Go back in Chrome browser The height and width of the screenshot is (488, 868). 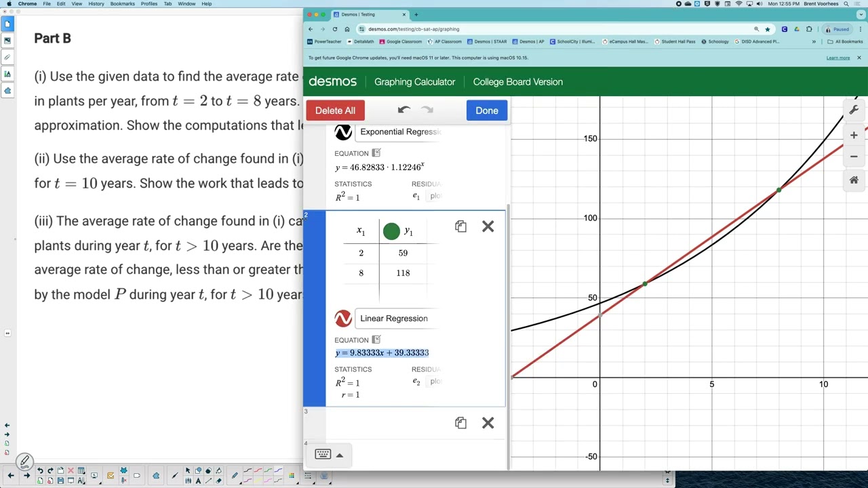311,29
